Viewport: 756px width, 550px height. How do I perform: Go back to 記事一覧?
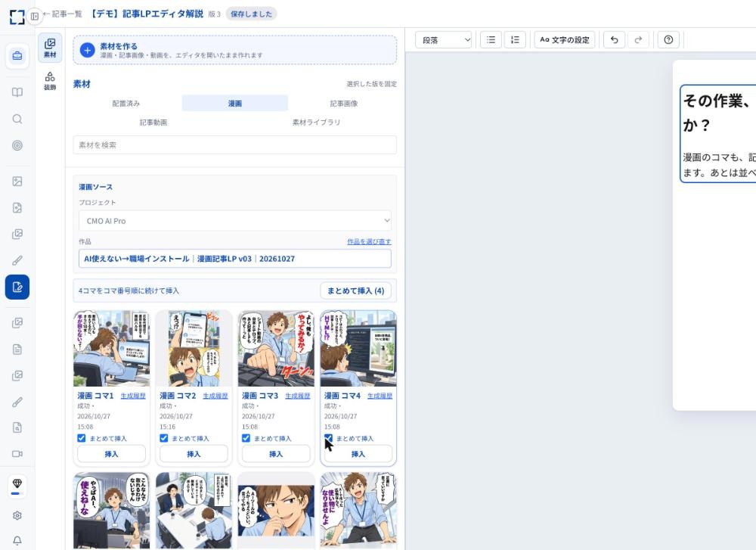click(x=64, y=14)
